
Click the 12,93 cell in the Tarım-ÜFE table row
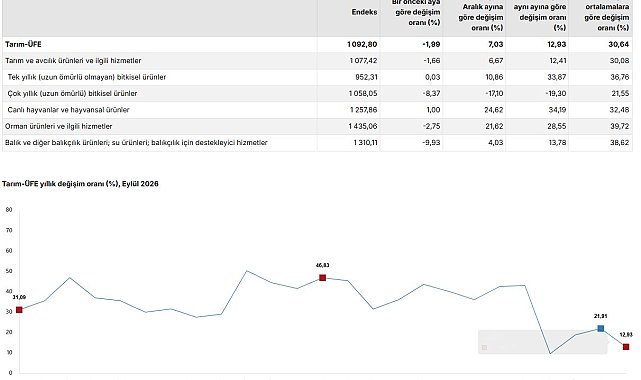click(x=557, y=44)
